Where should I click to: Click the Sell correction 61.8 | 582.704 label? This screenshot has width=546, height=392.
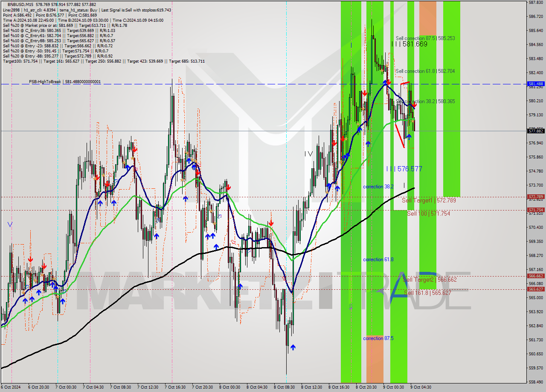click(x=425, y=71)
